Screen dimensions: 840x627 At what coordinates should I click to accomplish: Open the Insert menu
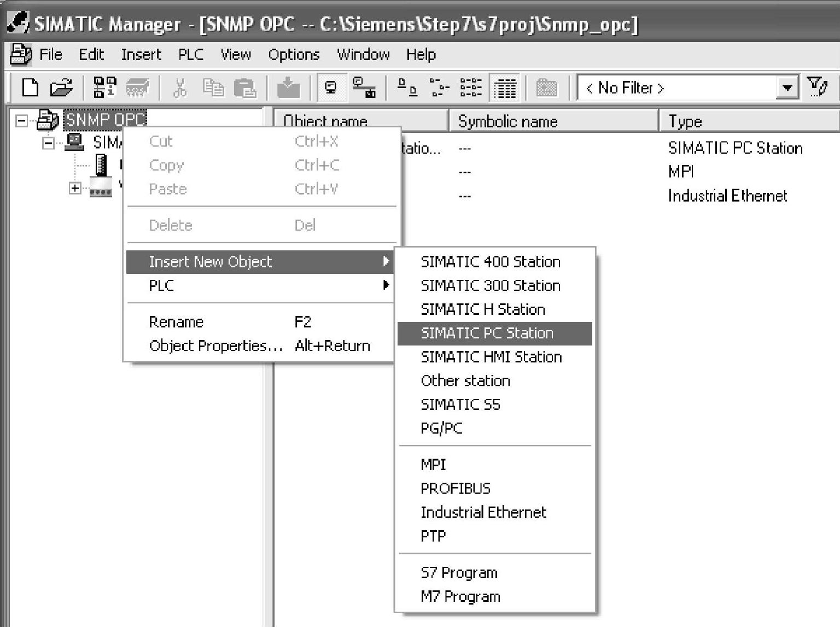[x=141, y=55]
